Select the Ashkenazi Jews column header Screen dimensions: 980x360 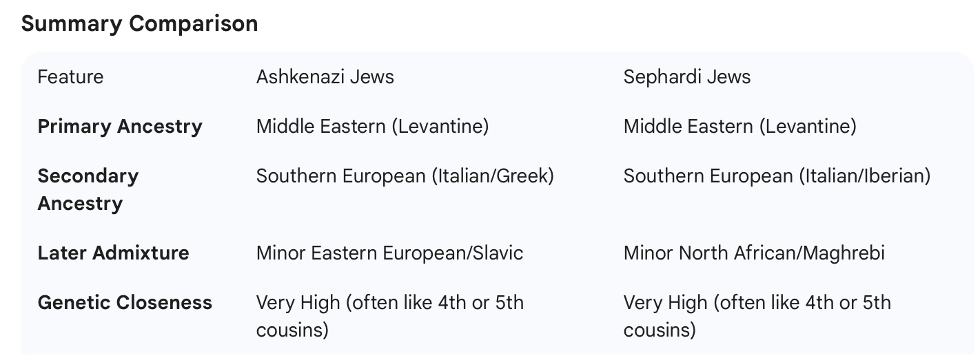[325, 76]
